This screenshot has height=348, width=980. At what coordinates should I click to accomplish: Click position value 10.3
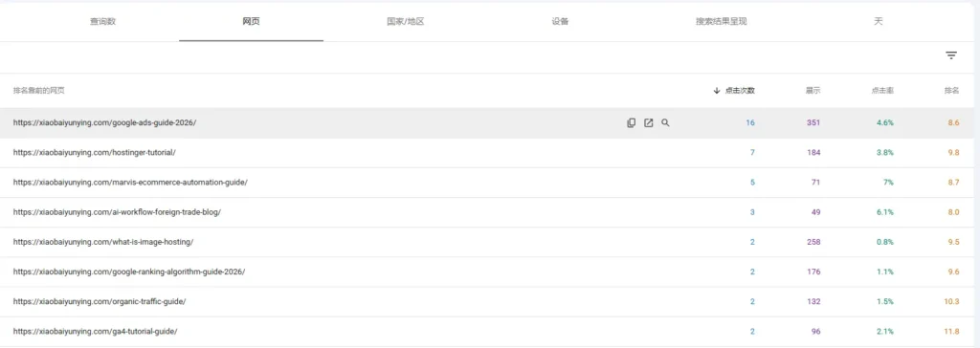pyautogui.click(x=952, y=302)
